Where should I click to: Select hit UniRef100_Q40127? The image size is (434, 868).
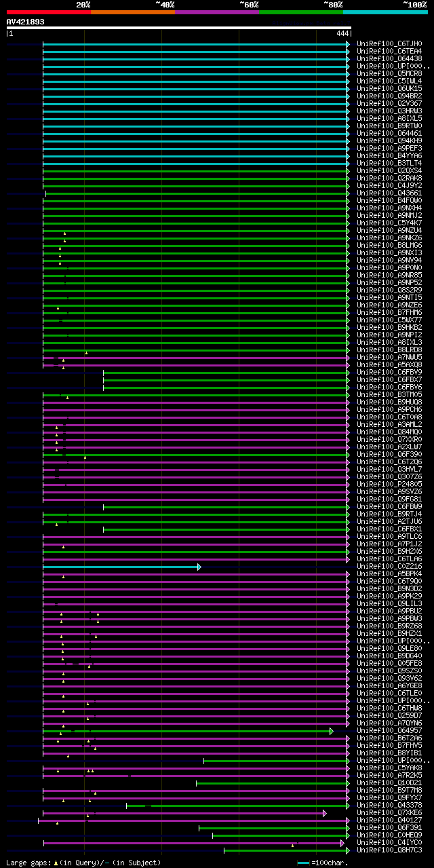pos(389,820)
